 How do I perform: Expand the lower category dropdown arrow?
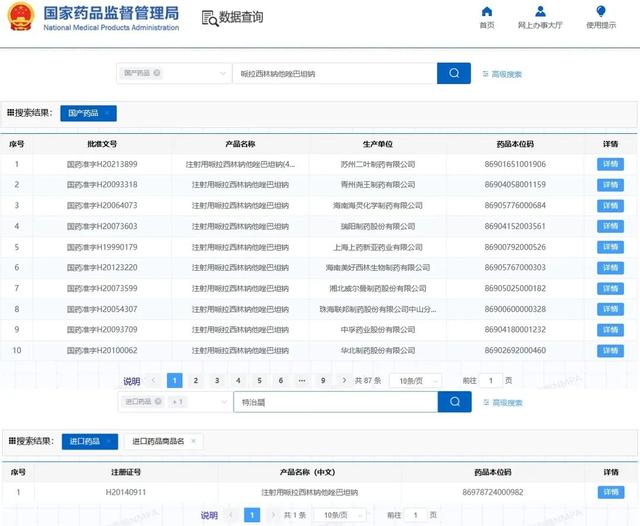224,402
